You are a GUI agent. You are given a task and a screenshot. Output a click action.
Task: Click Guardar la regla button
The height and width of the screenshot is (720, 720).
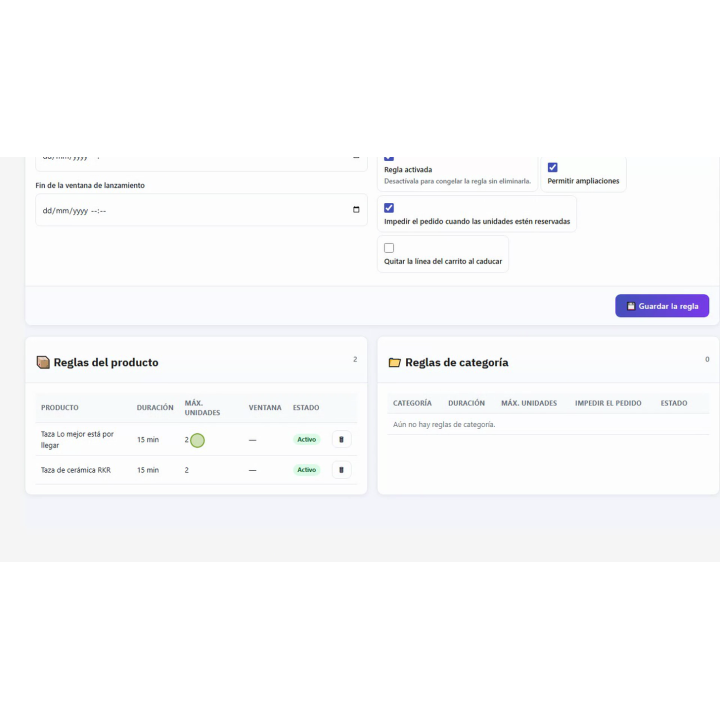662,306
